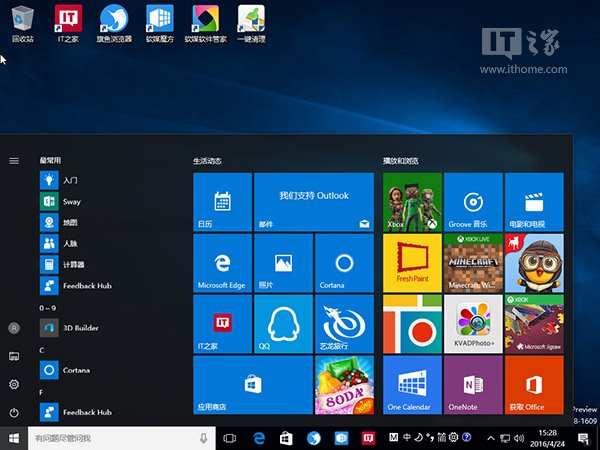Click the 生活动态 tile group header
600x450 pixels.
point(207,161)
